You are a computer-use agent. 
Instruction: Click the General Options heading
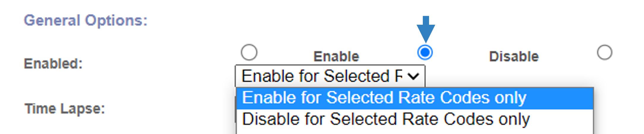tap(86, 21)
